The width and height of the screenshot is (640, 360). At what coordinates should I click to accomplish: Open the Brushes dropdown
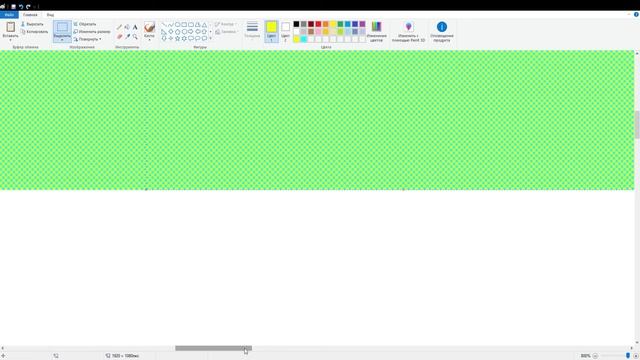pos(149,31)
